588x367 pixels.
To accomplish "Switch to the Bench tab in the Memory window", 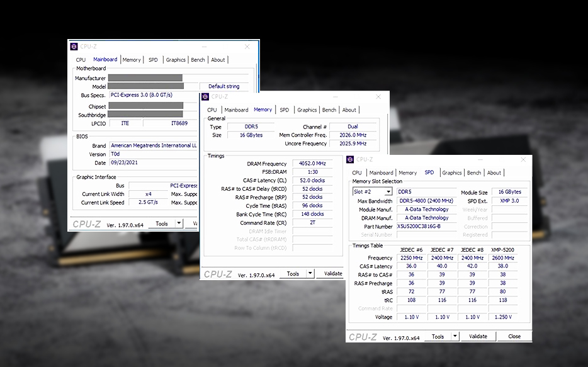I will tap(329, 110).
